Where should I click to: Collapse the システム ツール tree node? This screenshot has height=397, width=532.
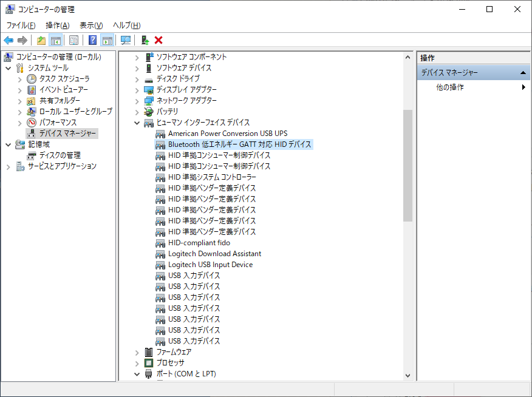[9, 68]
